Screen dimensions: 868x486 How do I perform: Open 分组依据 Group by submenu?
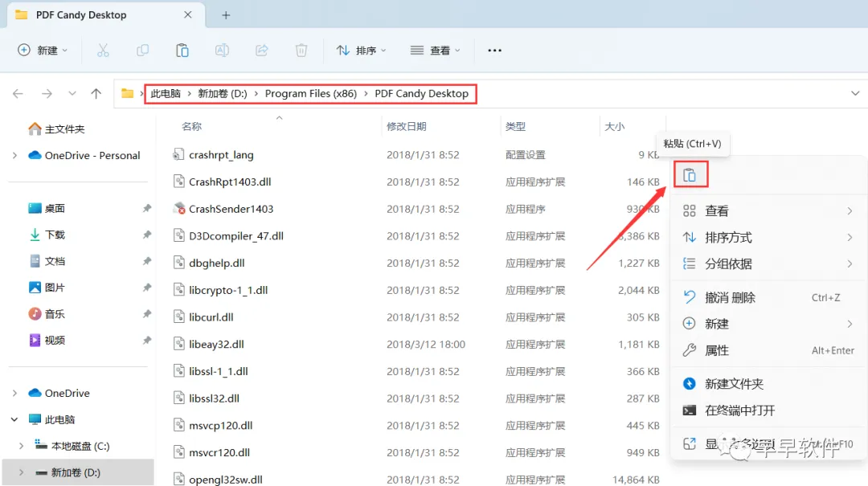click(768, 264)
